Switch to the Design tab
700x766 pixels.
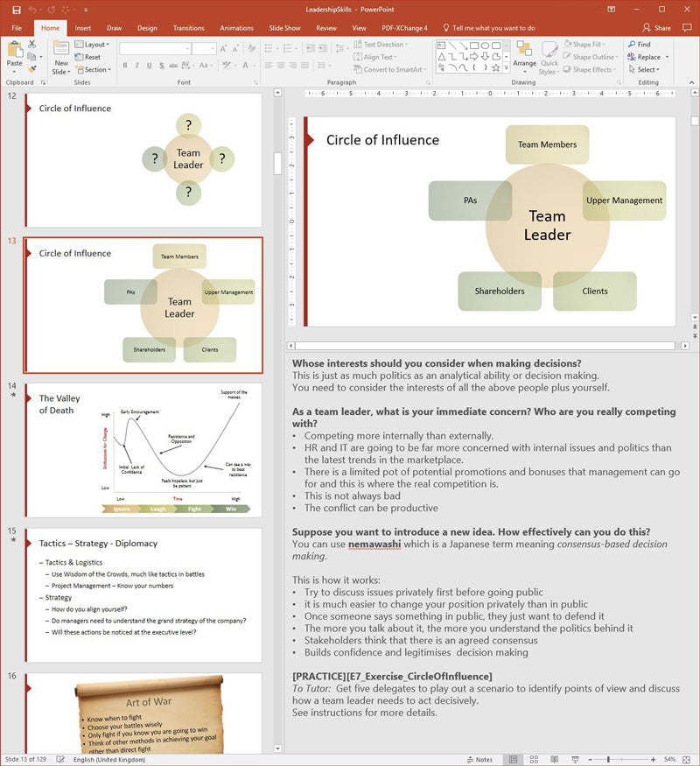pos(147,28)
